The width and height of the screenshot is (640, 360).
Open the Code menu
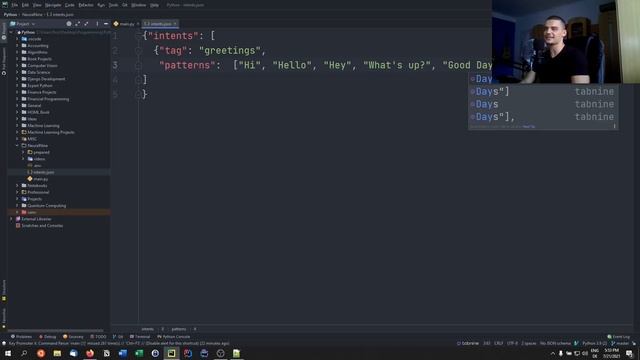(x=70, y=5)
